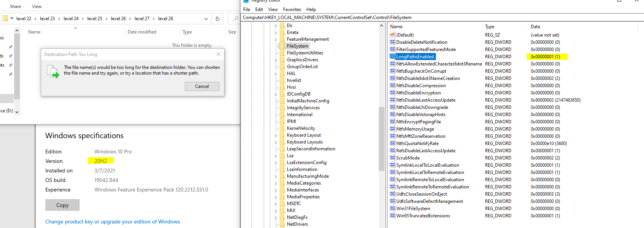Expand the Lsa registry key
The image size is (644, 228).
coord(276,156)
